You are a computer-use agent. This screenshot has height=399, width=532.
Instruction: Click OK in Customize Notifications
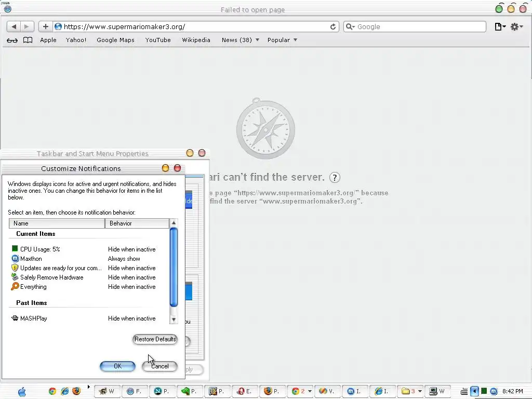[x=118, y=366]
